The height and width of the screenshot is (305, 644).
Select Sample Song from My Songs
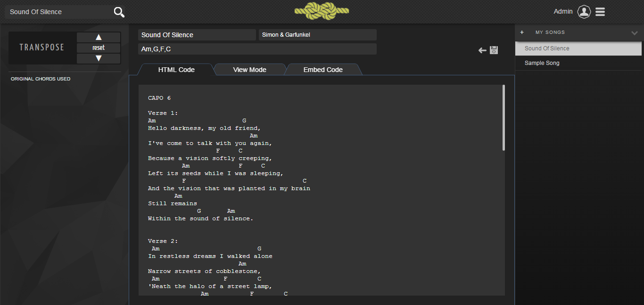[542, 63]
